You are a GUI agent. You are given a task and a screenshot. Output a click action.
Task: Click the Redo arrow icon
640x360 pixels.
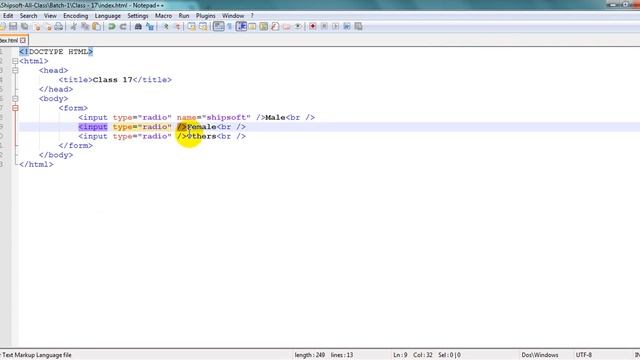[x=123, y=27]
